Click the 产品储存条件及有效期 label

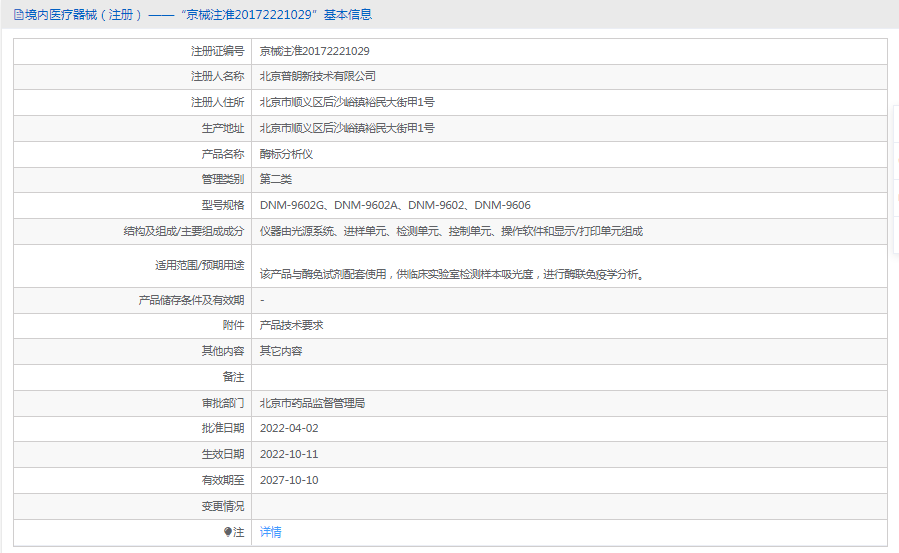(191, 300)
